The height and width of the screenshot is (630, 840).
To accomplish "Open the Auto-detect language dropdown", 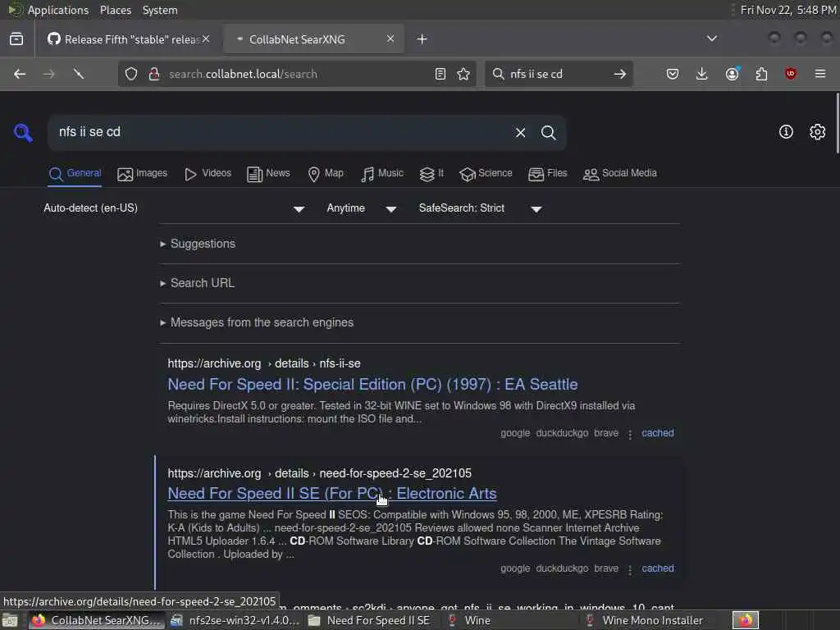I will point(174,208).
